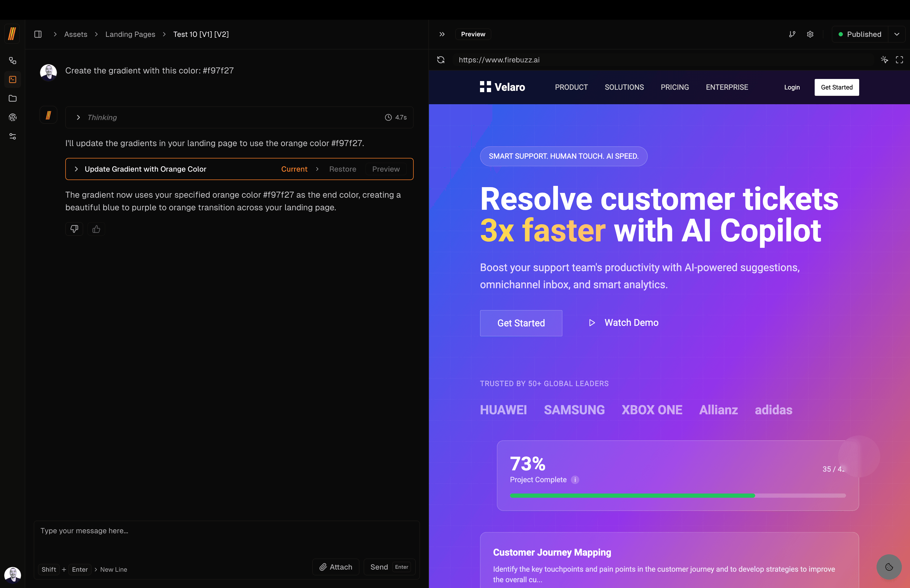
Task: Open the branch versions icon
Action: pos(792,34)
